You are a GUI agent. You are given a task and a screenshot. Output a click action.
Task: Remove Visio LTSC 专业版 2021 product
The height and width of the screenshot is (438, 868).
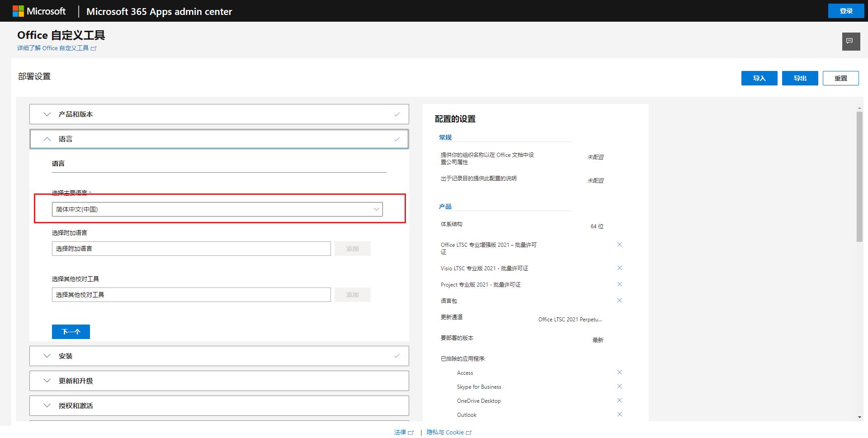619,268
